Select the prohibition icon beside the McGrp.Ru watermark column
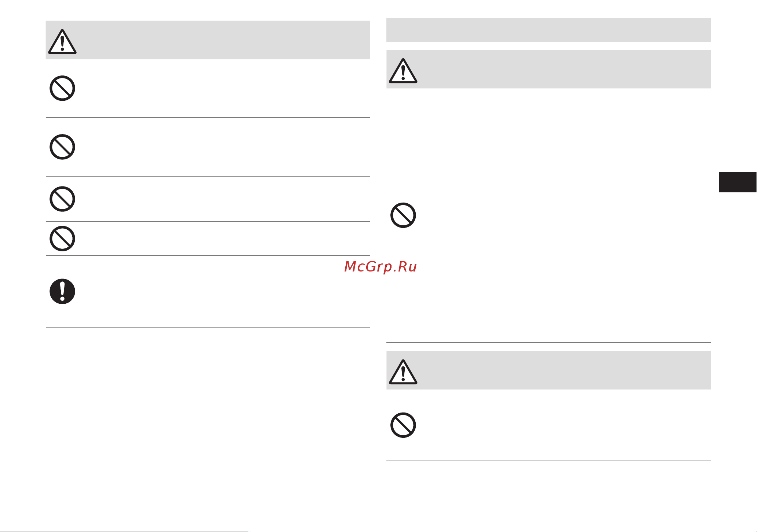 (403, 215)
